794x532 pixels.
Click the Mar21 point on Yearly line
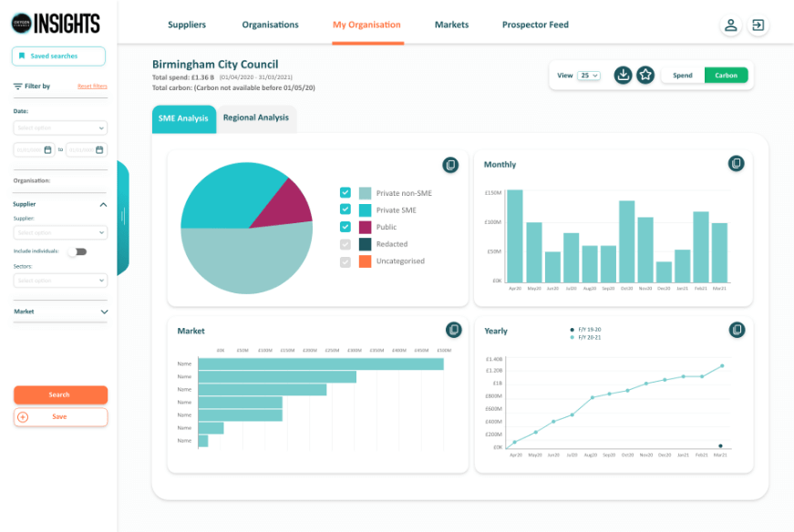click(x=722, y=365)
